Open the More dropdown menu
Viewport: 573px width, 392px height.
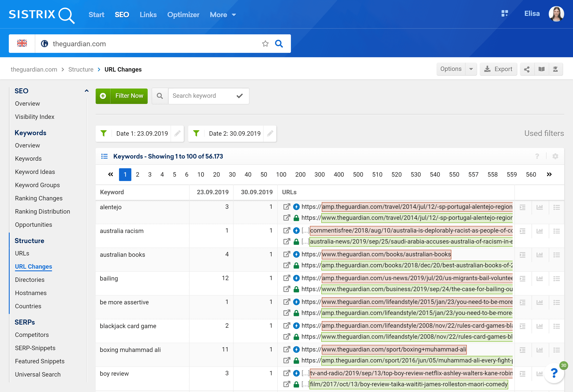[223, 15]
